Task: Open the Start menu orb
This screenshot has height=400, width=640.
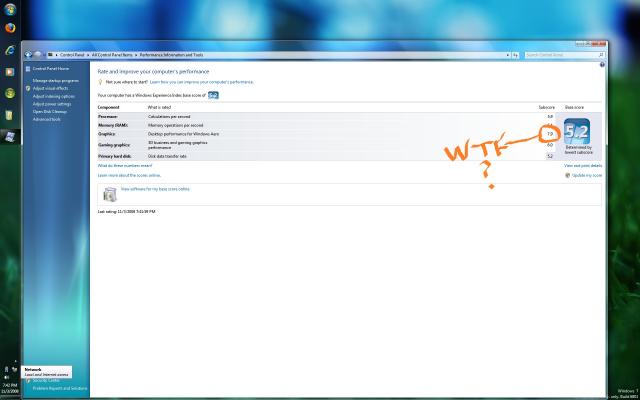Action: (10, 9)
